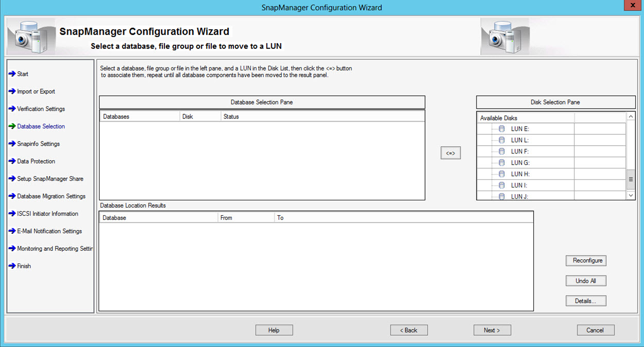
Task: Click the <=> associate button
Action: (x=451, y=153)
